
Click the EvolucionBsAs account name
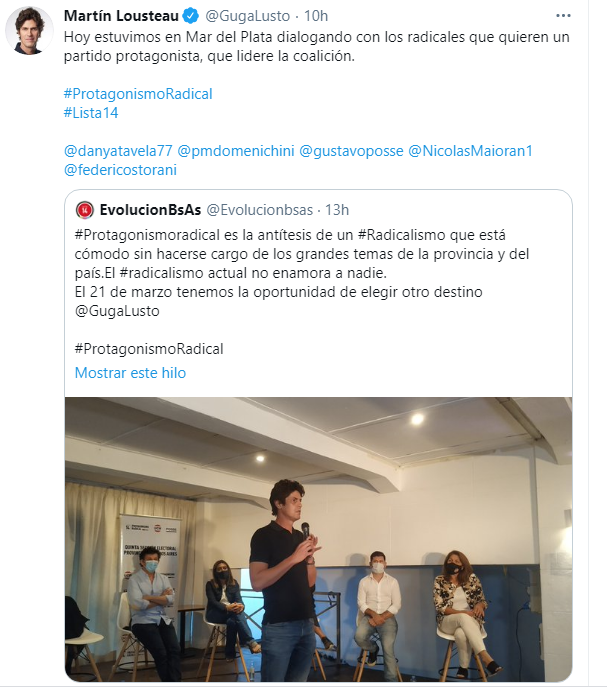point(150,210)
